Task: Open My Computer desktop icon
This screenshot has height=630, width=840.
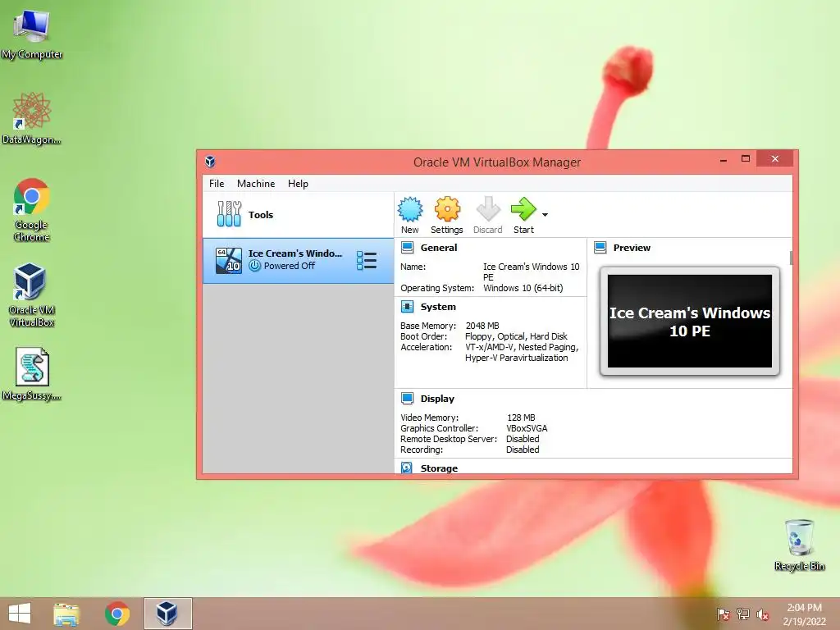Action: pos(32,34)
